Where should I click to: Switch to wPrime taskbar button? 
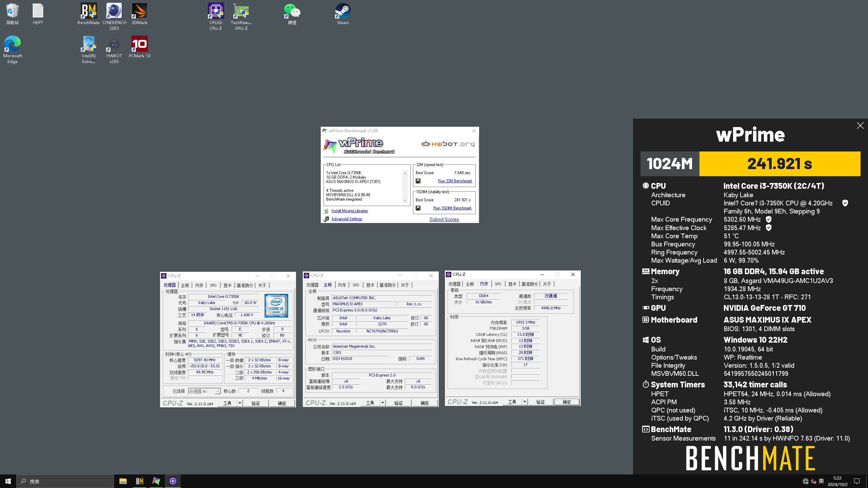156,481
